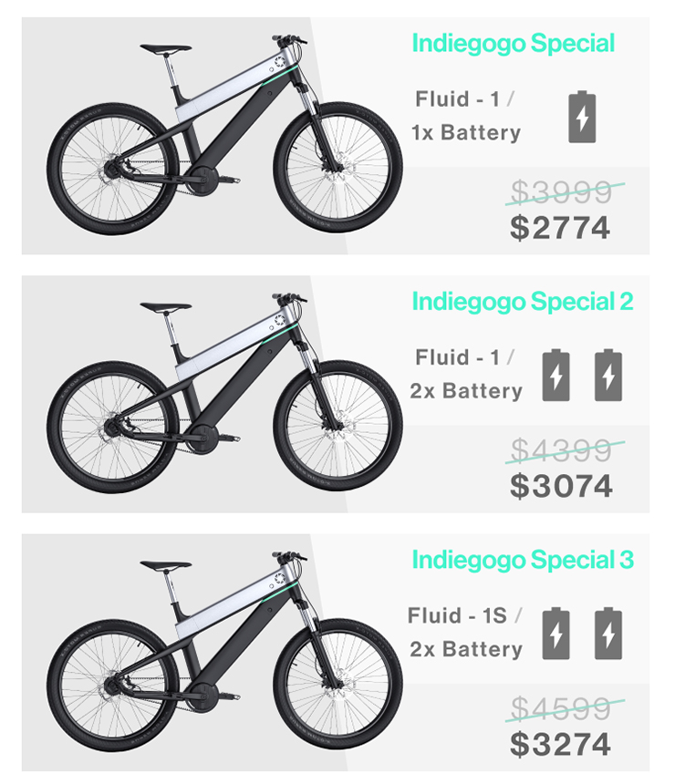Click the $2774 discounted price
675x784 pixels.
click(560, 228)
